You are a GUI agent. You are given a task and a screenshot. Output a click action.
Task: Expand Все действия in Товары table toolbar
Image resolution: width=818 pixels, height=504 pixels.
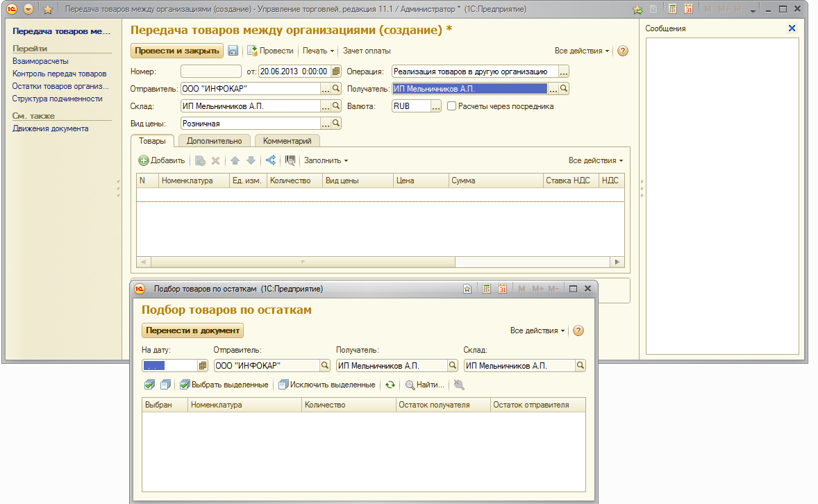[x=596, y=160]
